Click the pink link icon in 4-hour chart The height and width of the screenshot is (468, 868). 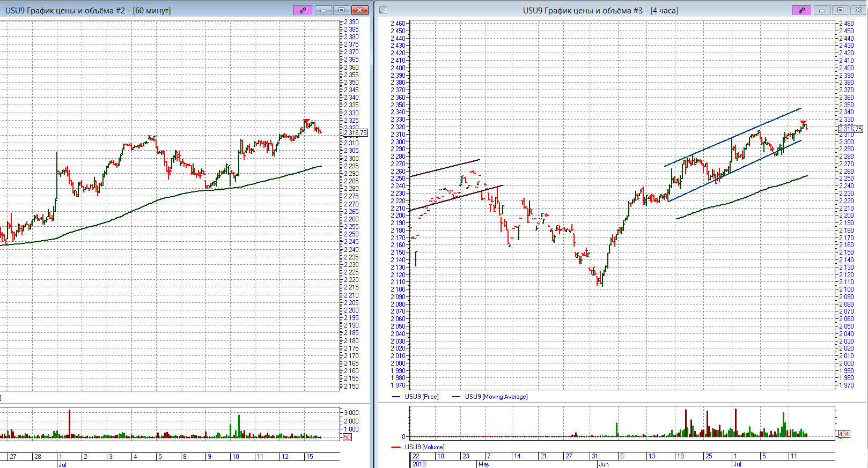(801, 10)
